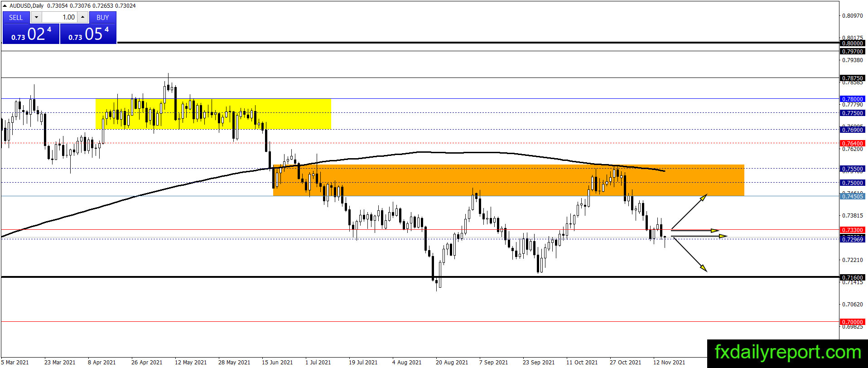This screenshot has width=868, height=368.
Task: Select the red 0.73300 price label
Action: pos(852,230)
